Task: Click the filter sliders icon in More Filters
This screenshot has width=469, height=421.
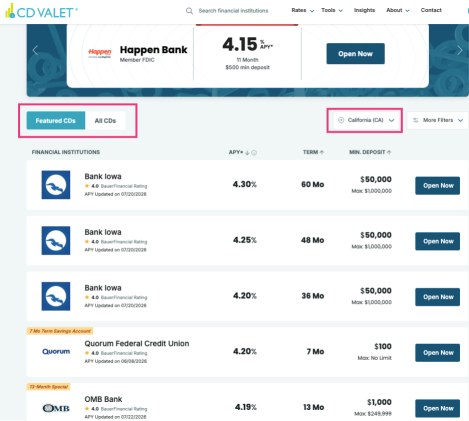Action: pyautogui.click(x=416, y=120)
